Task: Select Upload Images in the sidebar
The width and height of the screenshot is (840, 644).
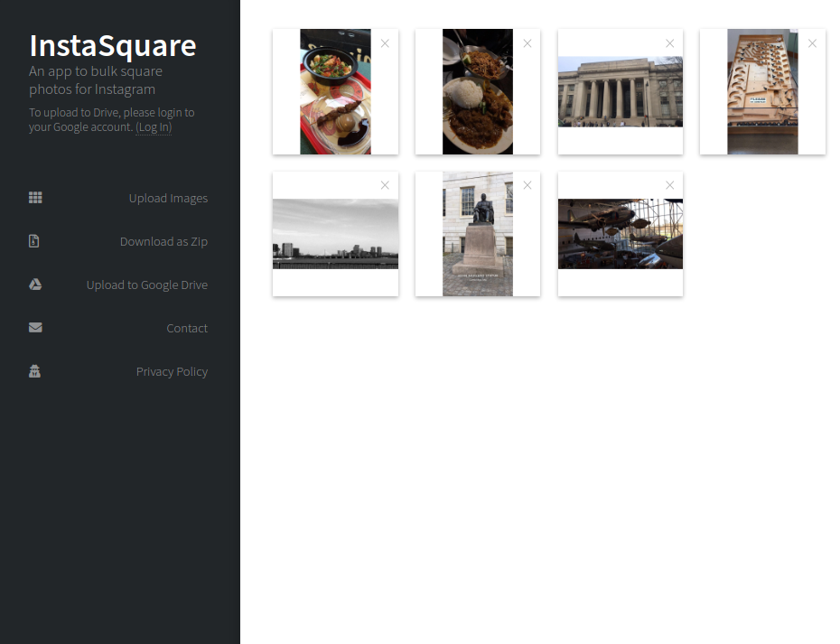Action: coord(168,198)
